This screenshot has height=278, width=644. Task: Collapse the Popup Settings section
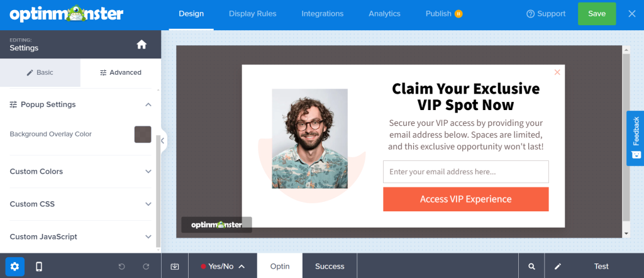click(148, 104)
